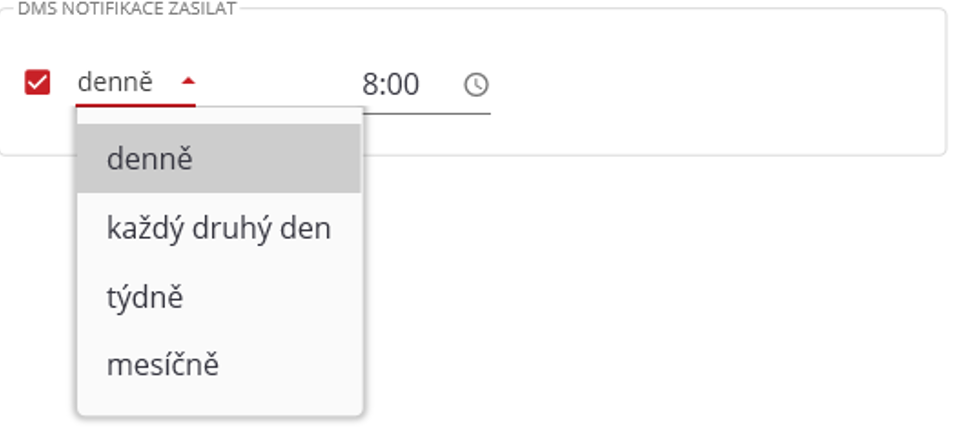Click the DMS NOTIFIKACE ZASÍLAT group label

(x=127, y=9)
